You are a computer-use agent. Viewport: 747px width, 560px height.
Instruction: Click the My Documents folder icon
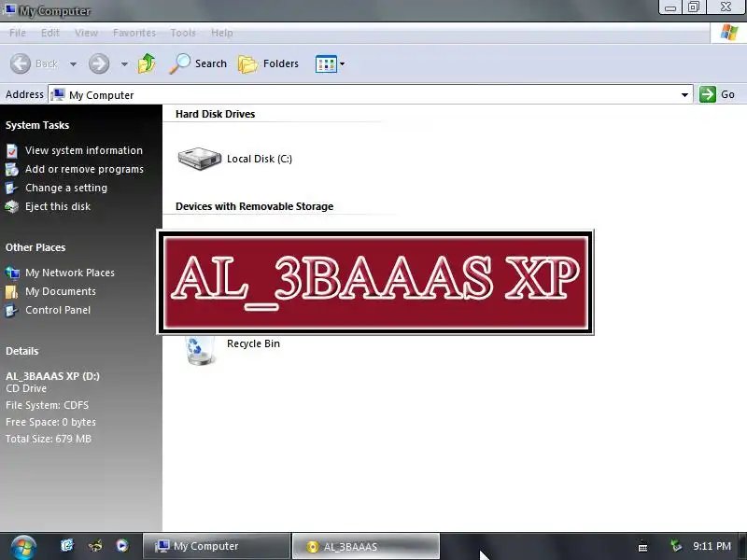tap(12, 291)
